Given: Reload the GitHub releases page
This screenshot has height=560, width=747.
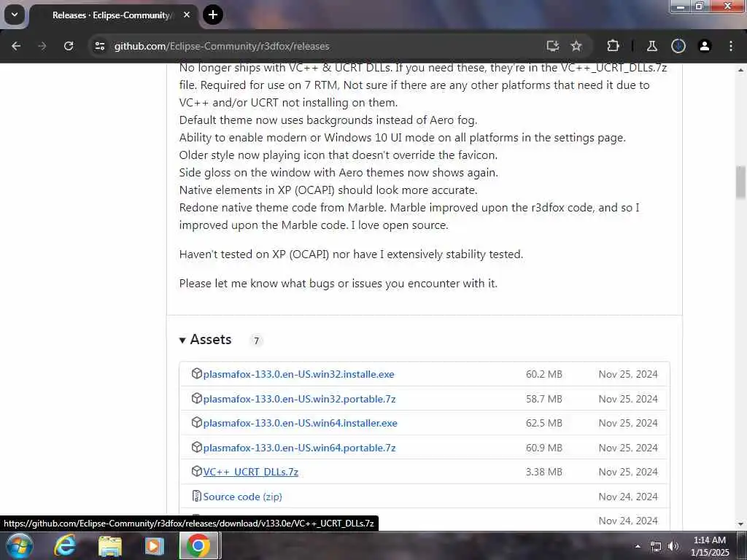Looking at the screenshot, I should tap(69, 46).
